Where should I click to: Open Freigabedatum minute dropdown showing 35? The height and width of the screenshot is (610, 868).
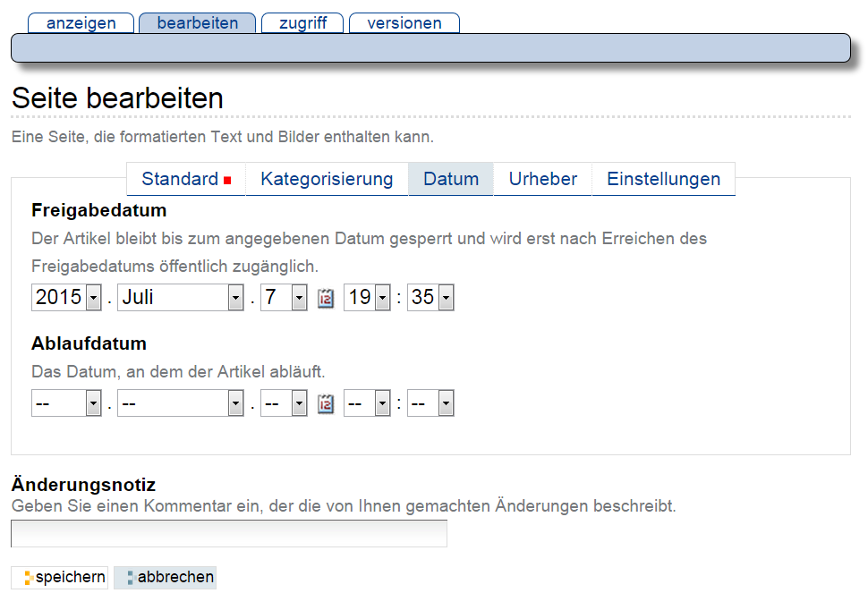430,297
